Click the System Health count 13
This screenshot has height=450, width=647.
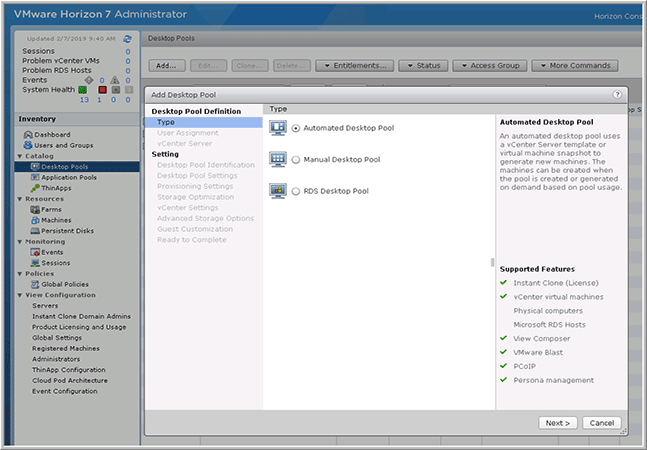(84, 100)
